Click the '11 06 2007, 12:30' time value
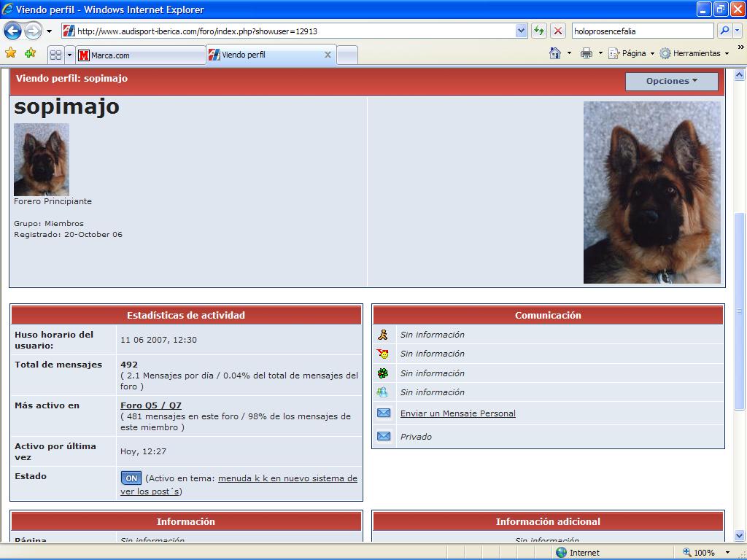Viewport: 747px width, 560px height. [x=158, y=340]
